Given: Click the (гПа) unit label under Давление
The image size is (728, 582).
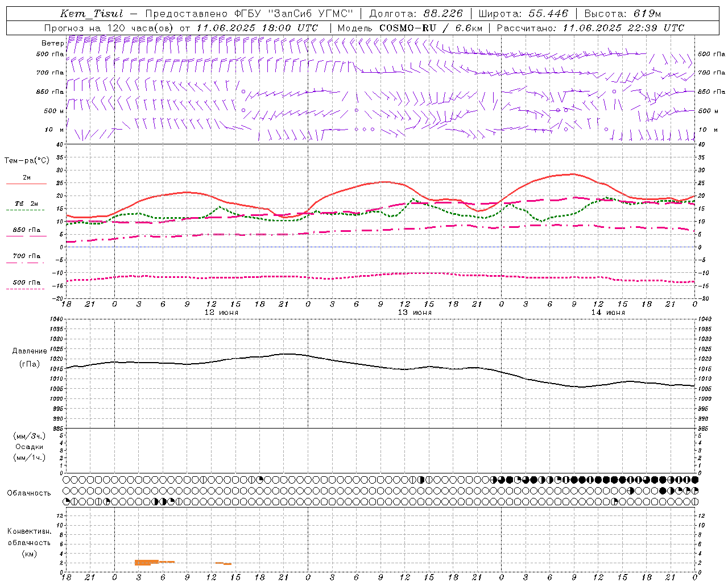Looking at the screenshot, I should [30, 364].
